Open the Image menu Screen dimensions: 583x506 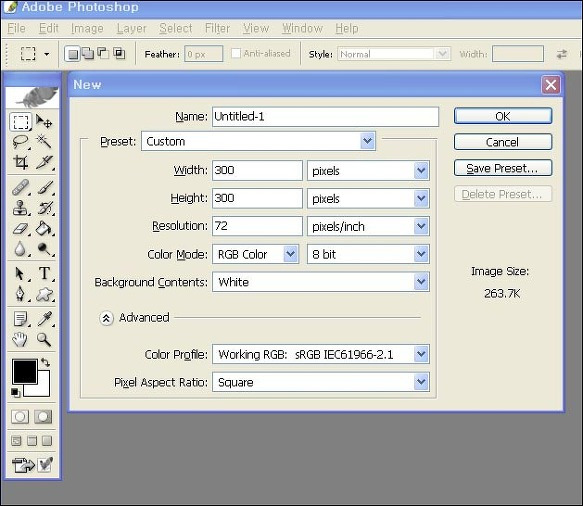[87, 28]
